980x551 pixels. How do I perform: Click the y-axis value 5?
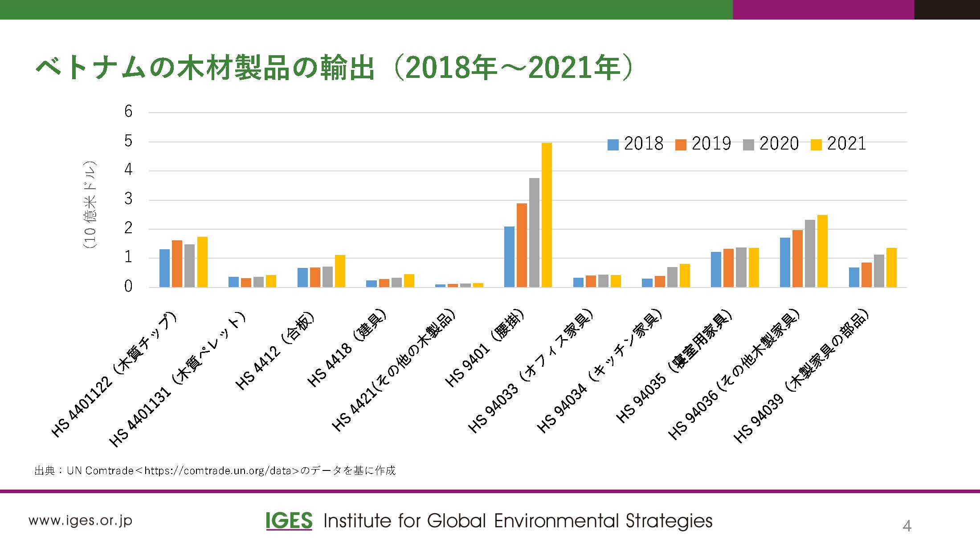point(128,141)
